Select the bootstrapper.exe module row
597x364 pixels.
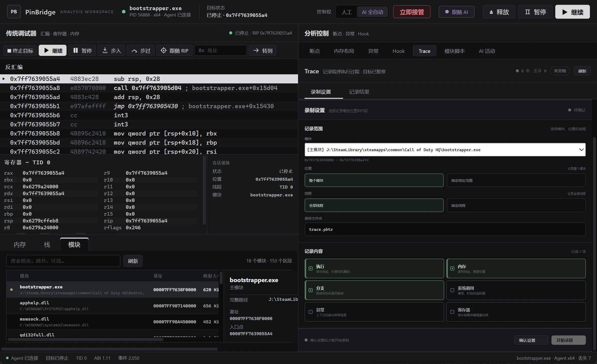pos(113,290)
